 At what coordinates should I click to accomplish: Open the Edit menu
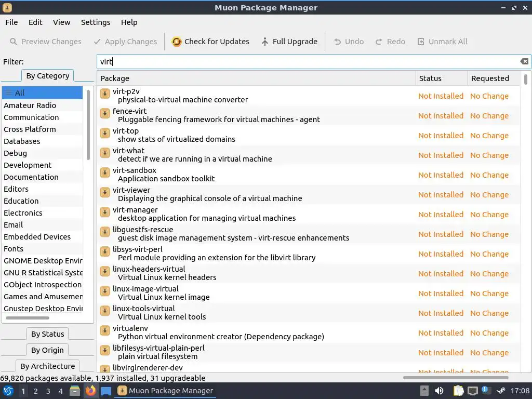click(x=35, y=22)
